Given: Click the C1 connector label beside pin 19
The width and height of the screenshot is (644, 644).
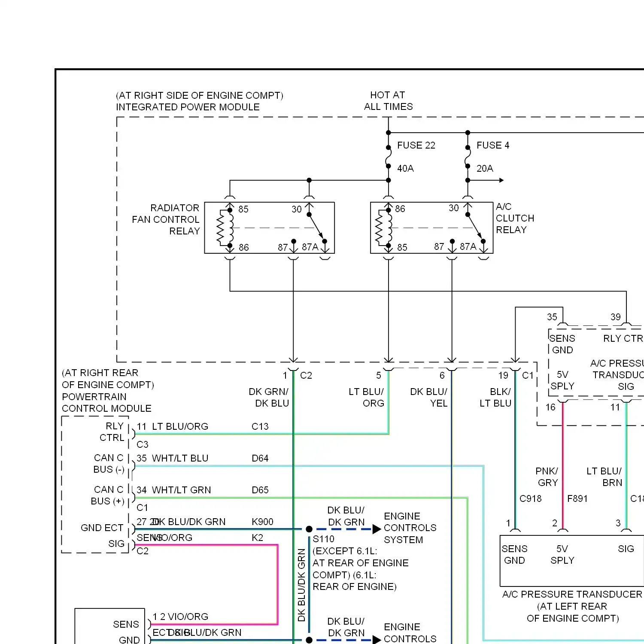Looking at the screenshot, I should (528, 375).
